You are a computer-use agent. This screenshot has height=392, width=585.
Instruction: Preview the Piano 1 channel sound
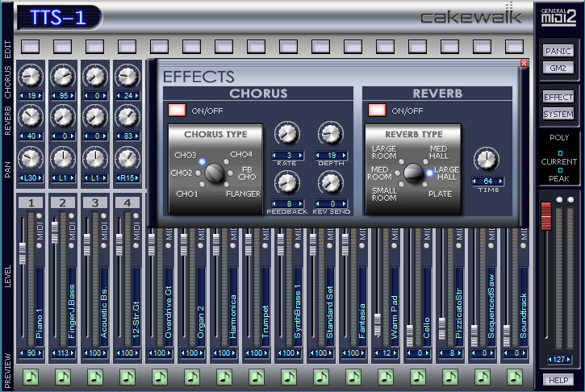click(x=31, y=377)
